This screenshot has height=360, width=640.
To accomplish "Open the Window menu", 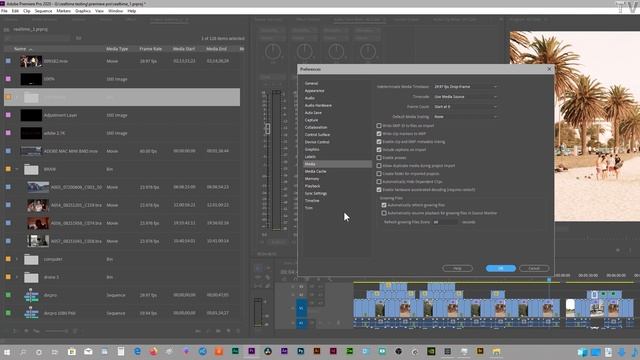I will 116,11.
